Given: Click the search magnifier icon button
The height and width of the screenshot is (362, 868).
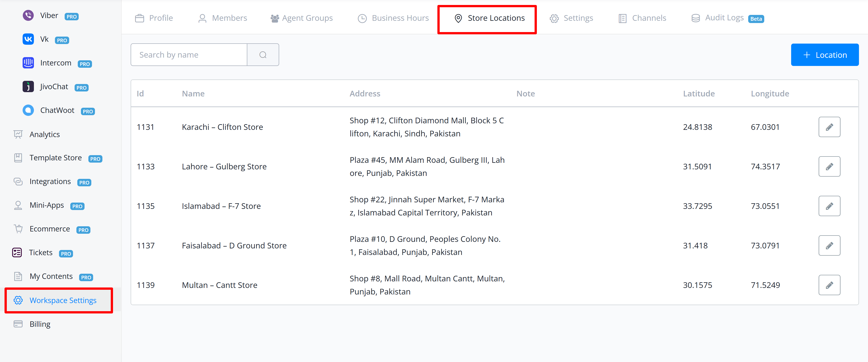Looking at the screenshot, I should (263, 55).
